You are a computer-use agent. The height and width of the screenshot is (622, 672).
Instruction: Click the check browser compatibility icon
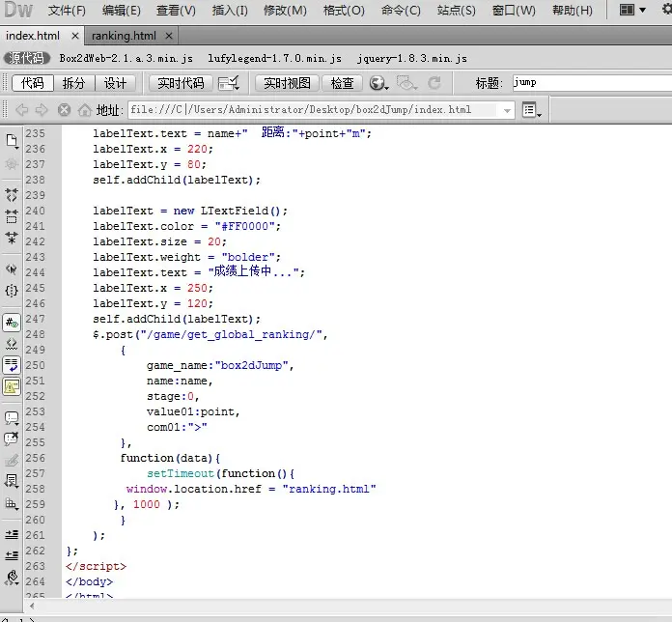(229, 83)
